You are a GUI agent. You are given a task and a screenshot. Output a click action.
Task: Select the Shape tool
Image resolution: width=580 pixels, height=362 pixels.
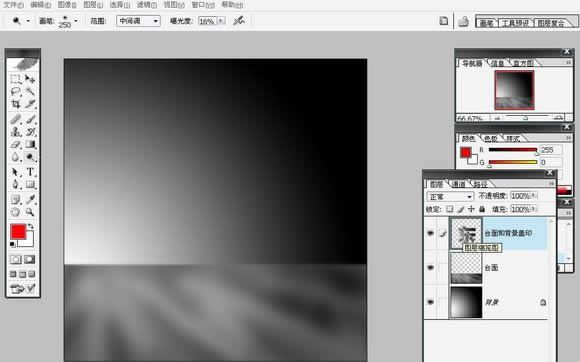point(30,185)
